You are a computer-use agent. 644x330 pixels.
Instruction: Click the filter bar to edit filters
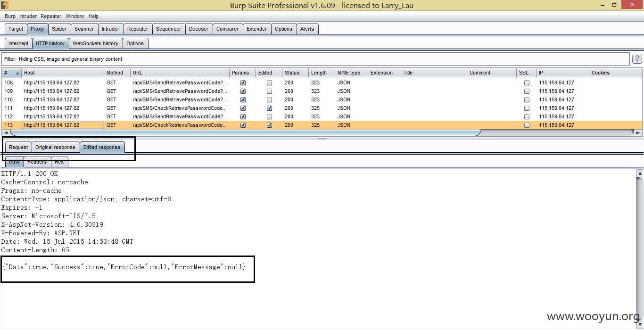pyautogui.click(x=315, y=59)
